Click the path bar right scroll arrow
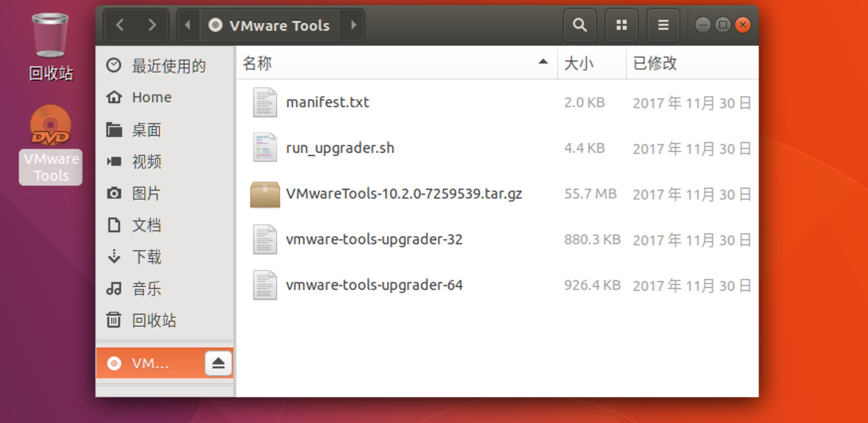This screenshot has width=868, height=423. tap(353, 25)
